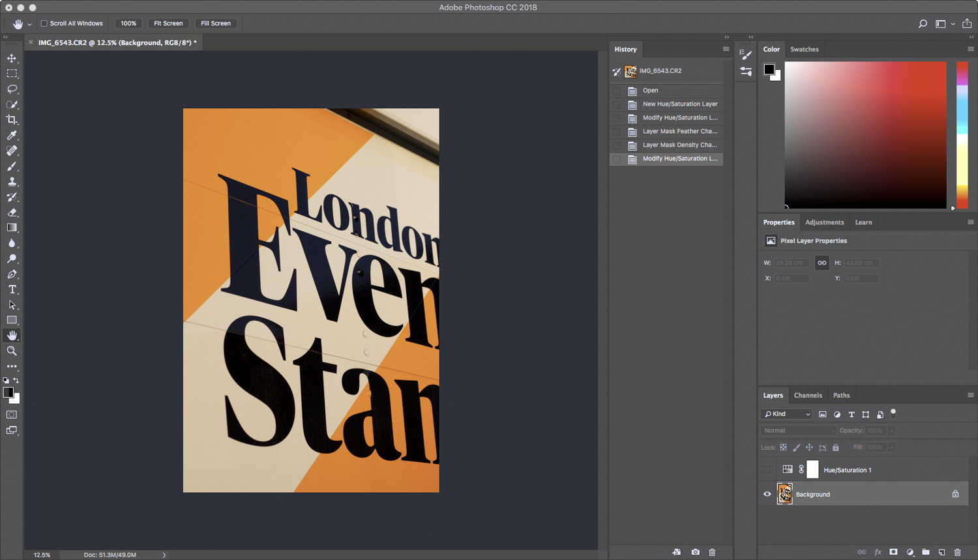
Task: Click the hue slider strip in Color panel
Action: tap(962, 135)
